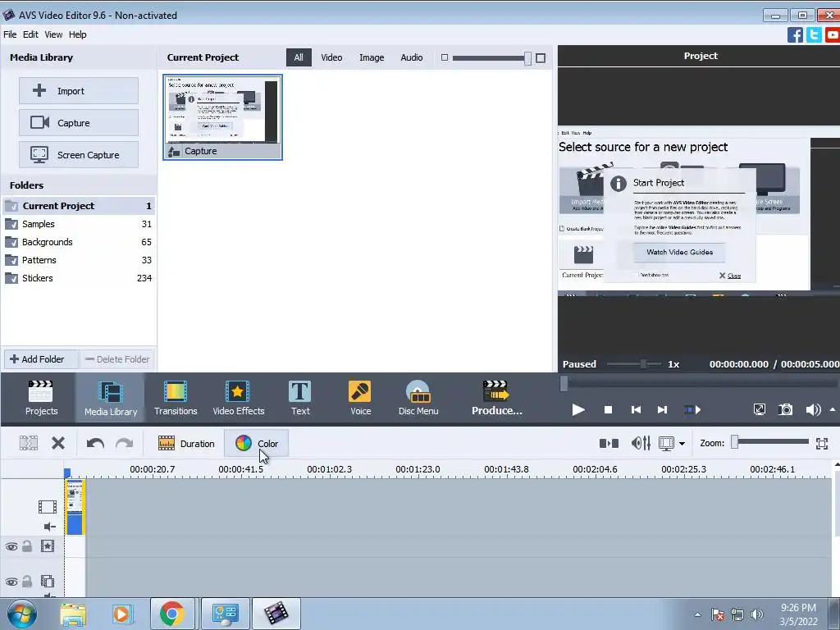Undo the last action
This screenshot has height=630, width=840.
coord(95,443)
